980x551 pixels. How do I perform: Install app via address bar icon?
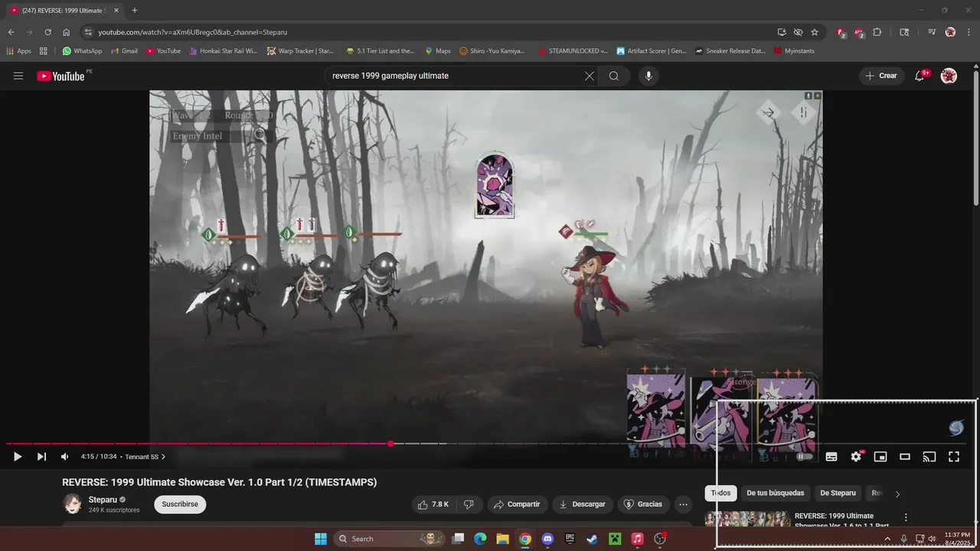pyautogui.click(x=781, y=32)
